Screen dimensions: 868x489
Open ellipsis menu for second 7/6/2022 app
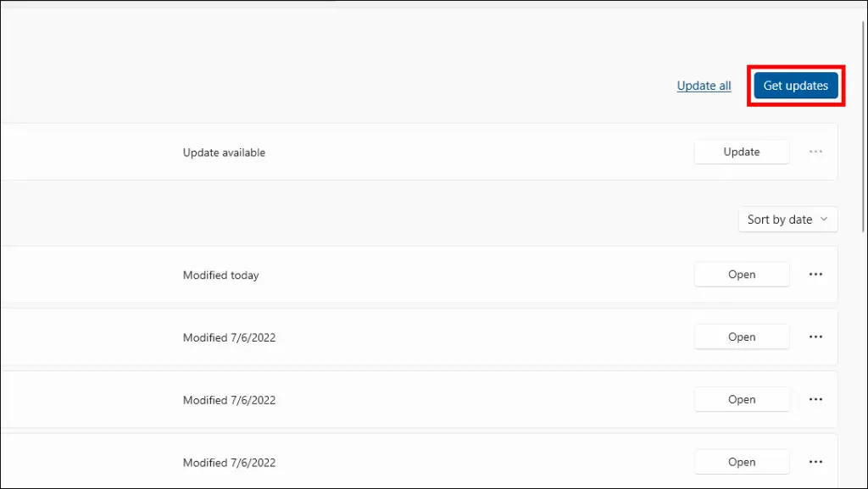815,399
